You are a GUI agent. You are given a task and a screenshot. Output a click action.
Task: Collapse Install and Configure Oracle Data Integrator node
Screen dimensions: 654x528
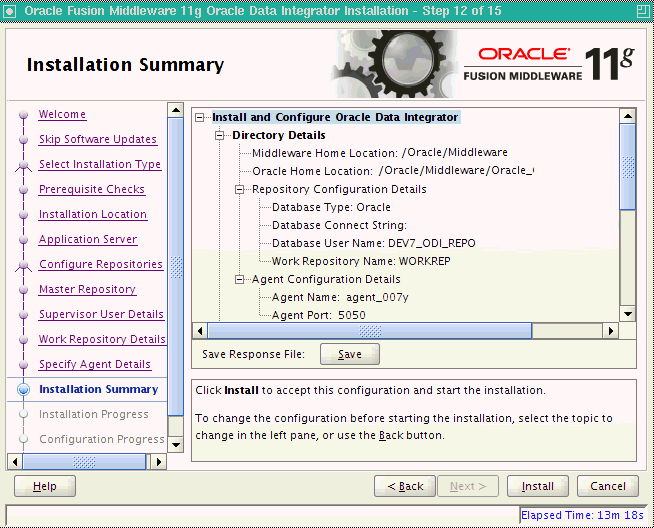click(x=200, y=118)
